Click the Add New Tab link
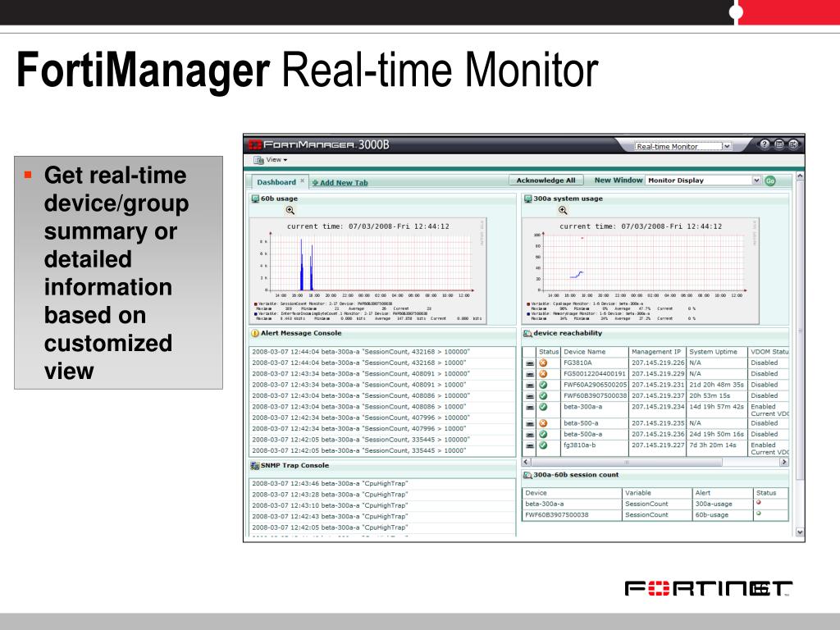This screenshot has width=840, height=630. 340,183
